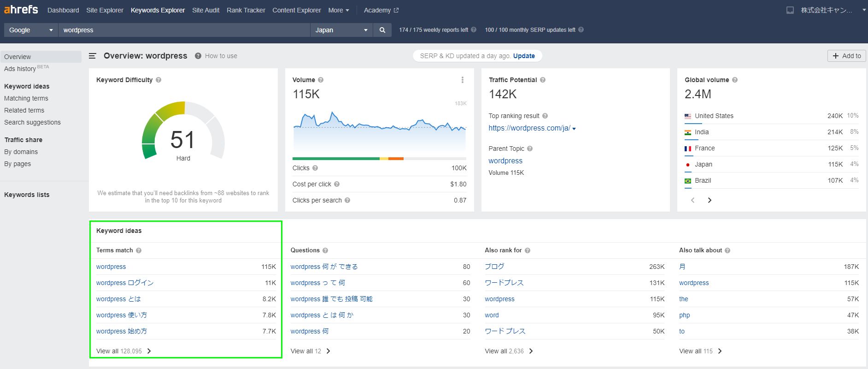Screen dimensions: 868x369
Task: Open the 'ブログ' also rank for keyword
Action: pyautogui.click(x=494, y=267)
